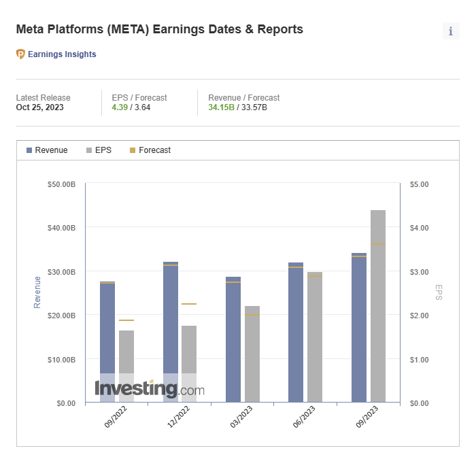The height and width of the screenshot is (459, 476).
Task: Select the 03/2023 EPS bar
Action: (252, 354)
